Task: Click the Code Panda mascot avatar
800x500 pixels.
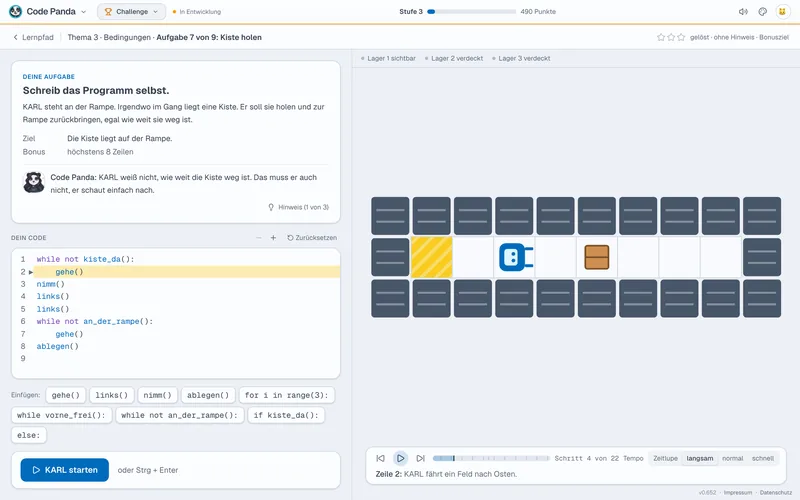Action: pos(34,182)
